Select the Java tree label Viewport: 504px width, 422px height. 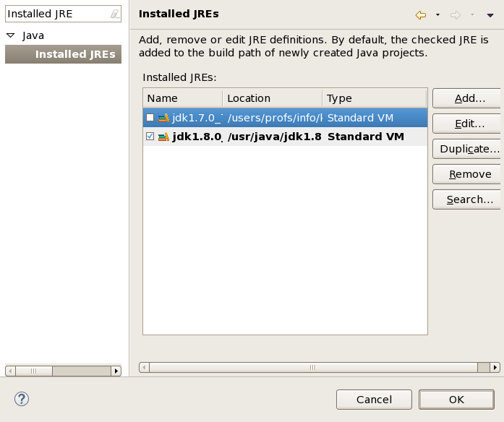(x=33, y=35)
